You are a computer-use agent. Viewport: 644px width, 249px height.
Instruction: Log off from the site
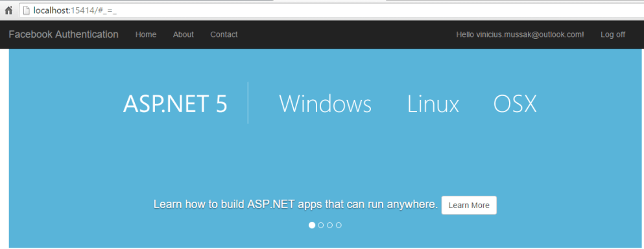coord(613,34)
